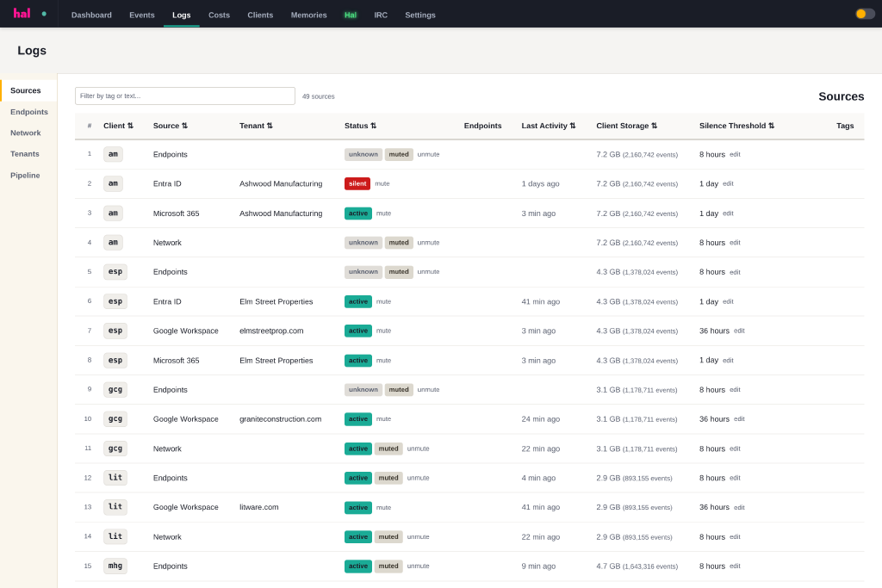
Task: Click the graniteconstruction.com tenant cell
Action: click(280, 419)
